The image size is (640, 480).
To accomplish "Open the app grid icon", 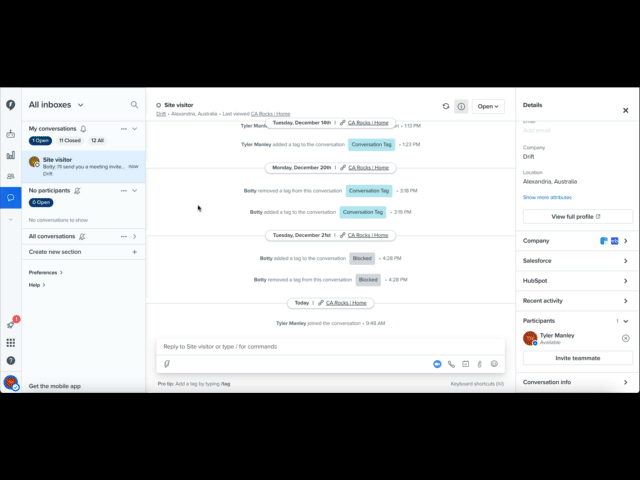I will point(11,342).
